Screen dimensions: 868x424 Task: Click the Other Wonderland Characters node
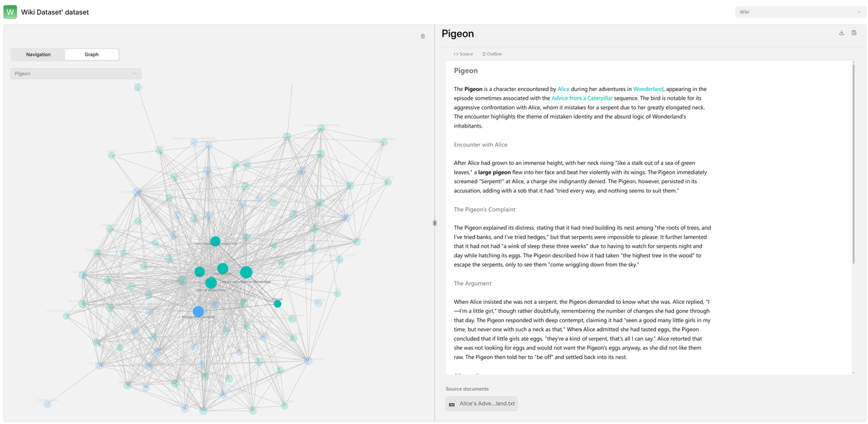(215, 241)
